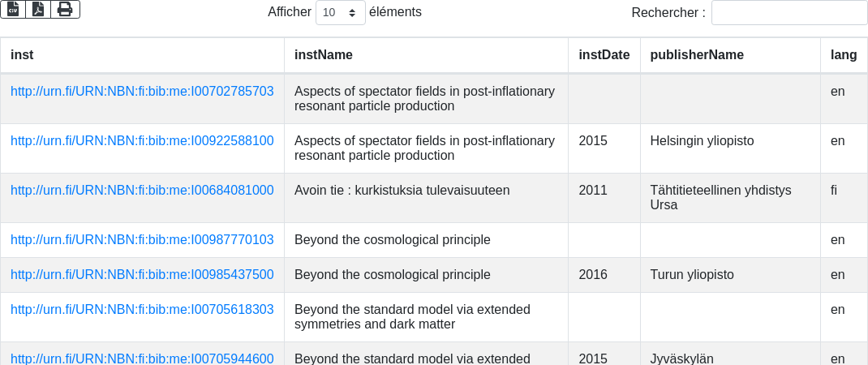
Task: Sort by the publisherName column header
Action: [697, 55]
